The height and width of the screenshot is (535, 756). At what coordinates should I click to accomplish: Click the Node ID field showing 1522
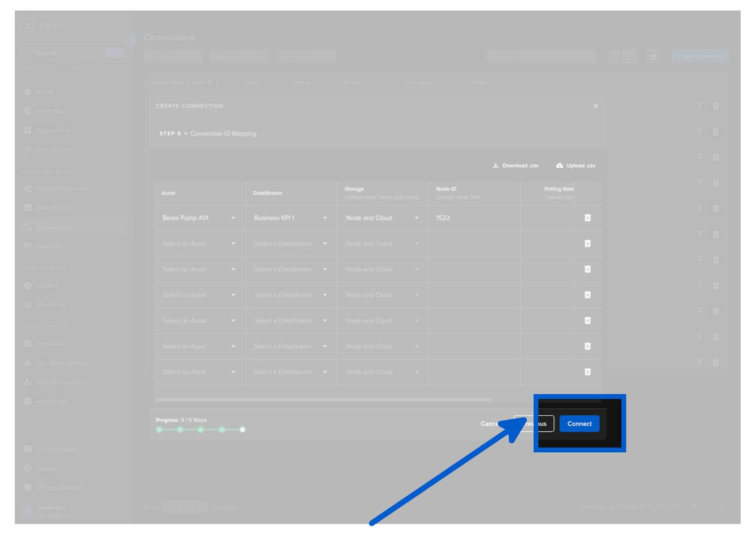(473, 218)
